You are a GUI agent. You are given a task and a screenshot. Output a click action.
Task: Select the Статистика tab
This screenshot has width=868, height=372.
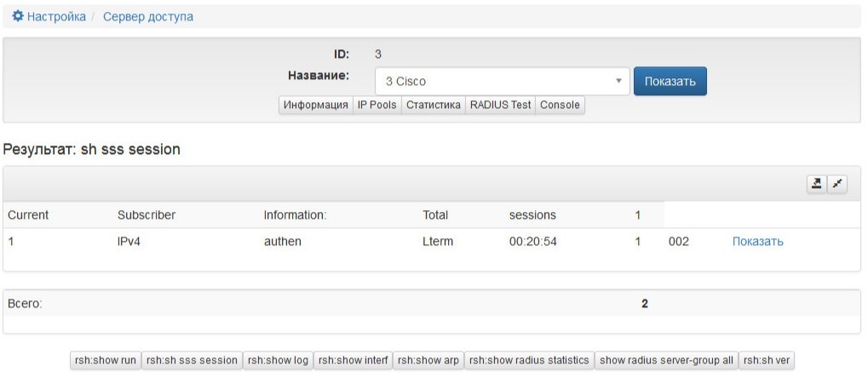[434, 105]
